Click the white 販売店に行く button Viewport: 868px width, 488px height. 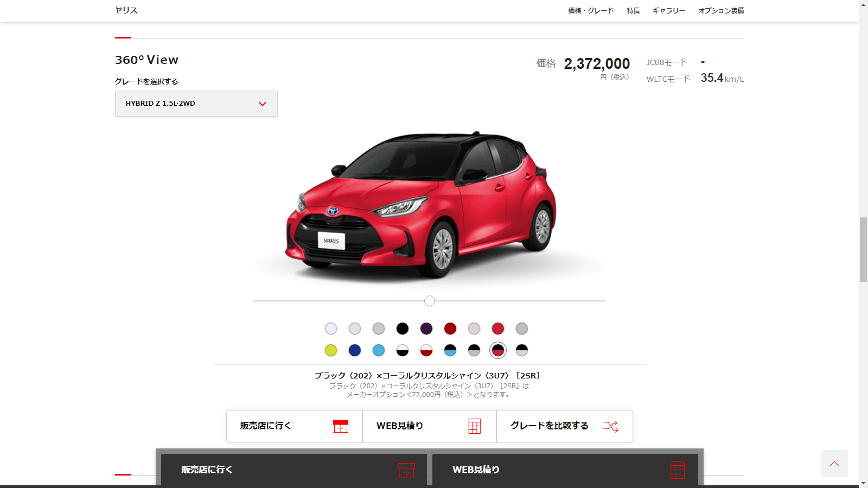pyautogui.click(x=294, y=426)
